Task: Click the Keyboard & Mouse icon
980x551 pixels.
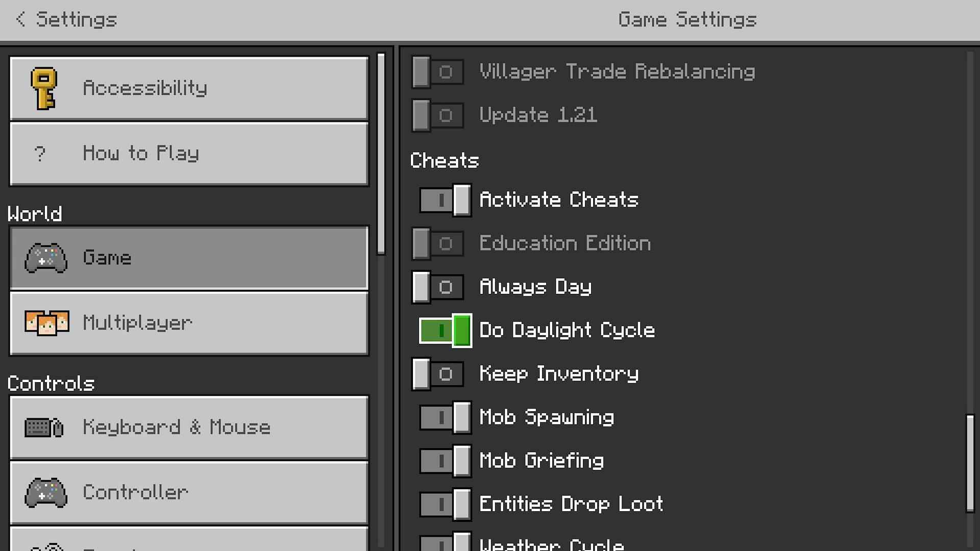Action: coord(44,428)
